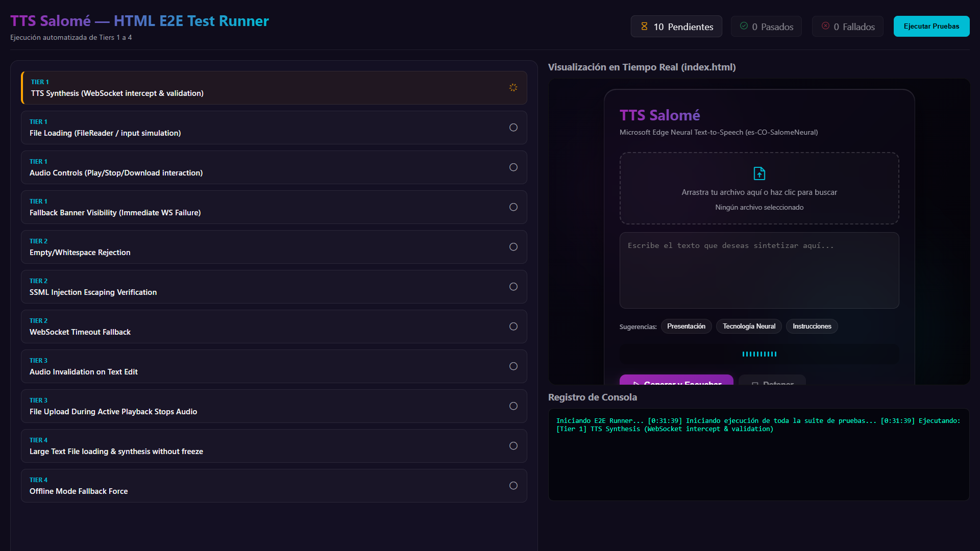The width and height of the screenshot is (980, 551).
Task: Click the audio progress visualizer bar
Action: [759, 354]
